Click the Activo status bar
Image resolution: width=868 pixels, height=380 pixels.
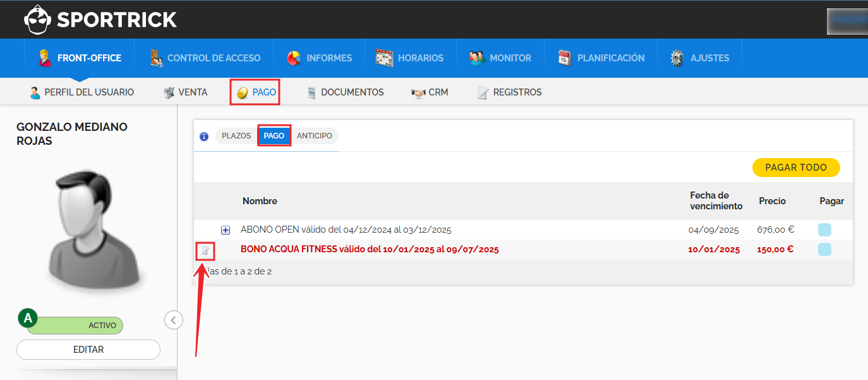tap(75, 326)
